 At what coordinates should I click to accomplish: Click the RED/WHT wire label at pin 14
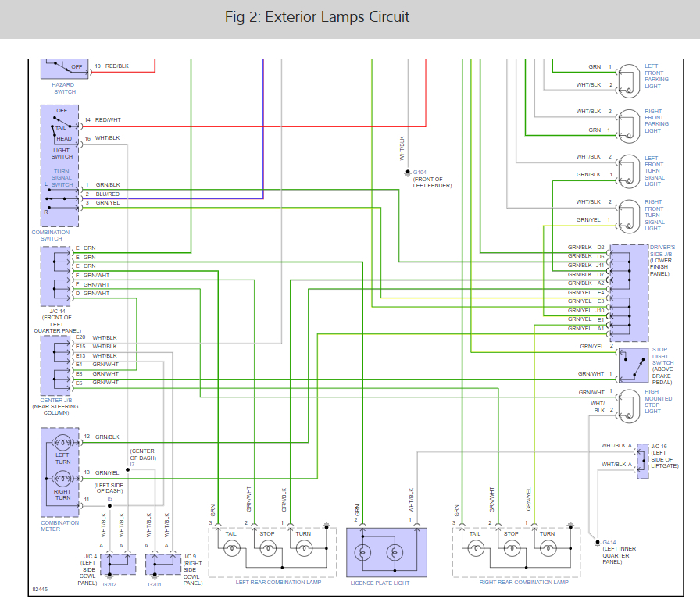[x=108, y=120]
